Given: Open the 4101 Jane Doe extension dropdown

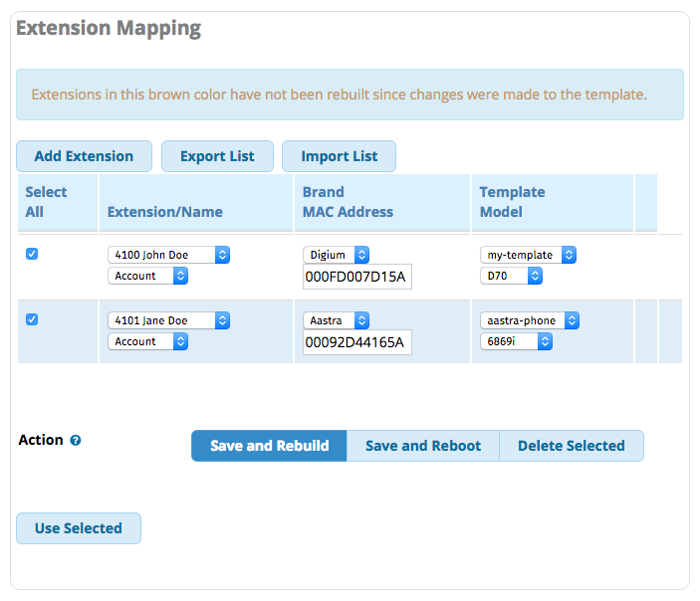Looking at the screenshot, I should tap(168, 320).
